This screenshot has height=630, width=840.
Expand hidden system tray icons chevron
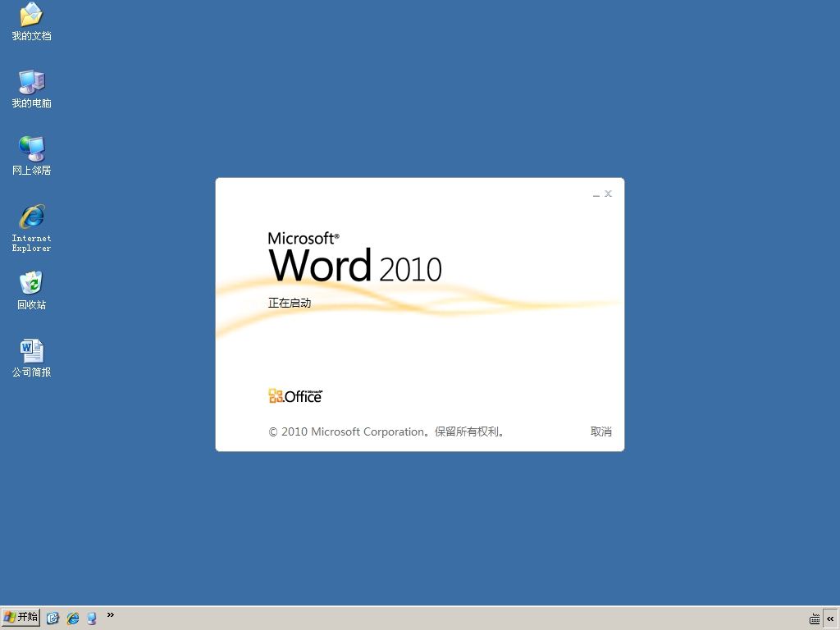830,619
